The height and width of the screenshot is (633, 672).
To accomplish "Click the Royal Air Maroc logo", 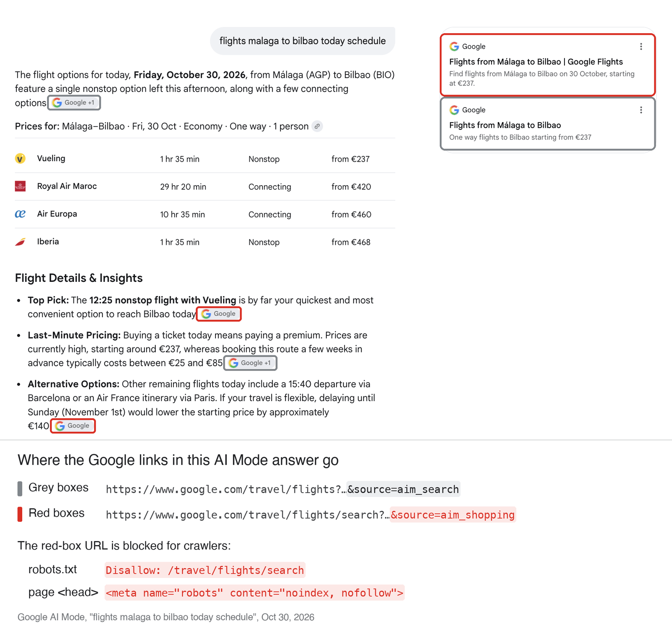I will click(x=20, y=186).
